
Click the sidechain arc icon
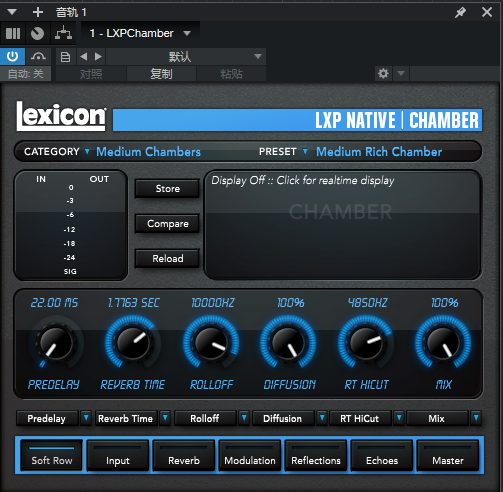click(38, 56)
